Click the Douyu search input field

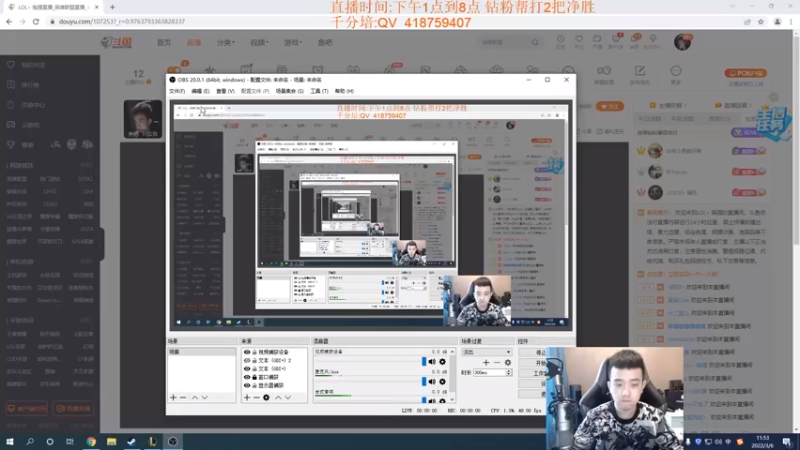504,42
